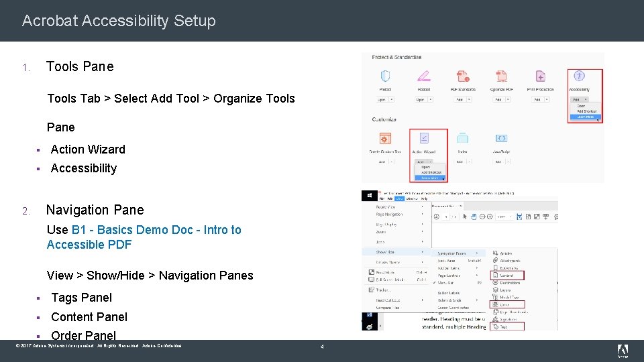Expand the Show/Hide submenu
Image resolution: width=644 pixels, height=362 pixels.
pyautogui.click(x=396, y=252)
